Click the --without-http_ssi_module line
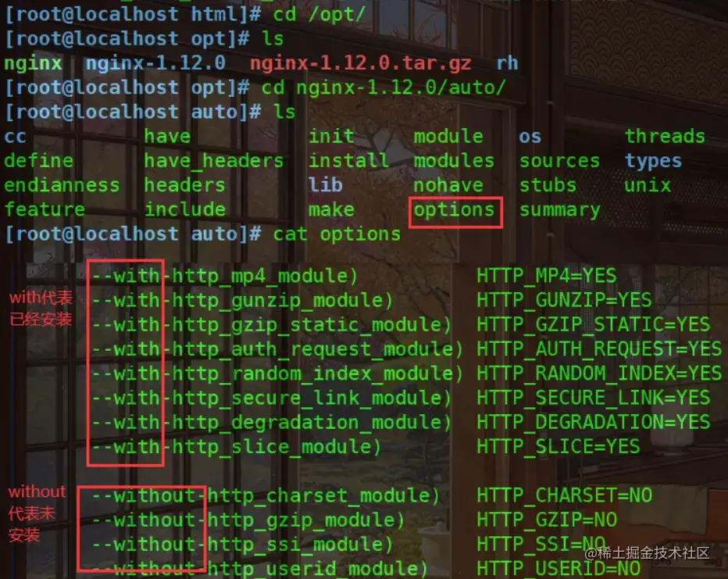Image resolution: width=728 pixels, height=579 pixels. tap(242, 545)
